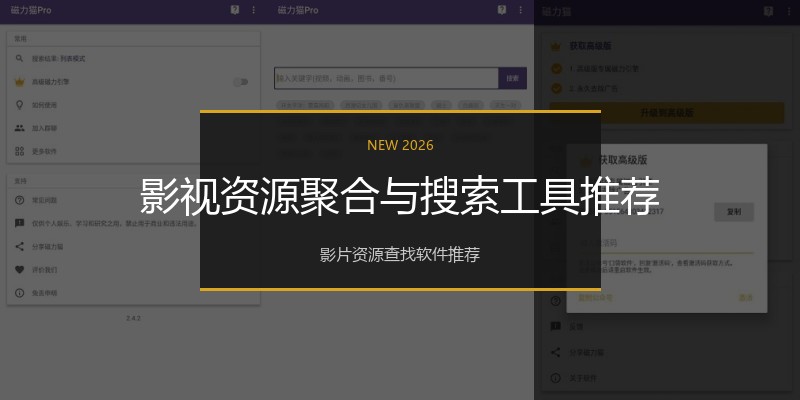Focus the 输入关键字 search input field

[x=386, y=78]
